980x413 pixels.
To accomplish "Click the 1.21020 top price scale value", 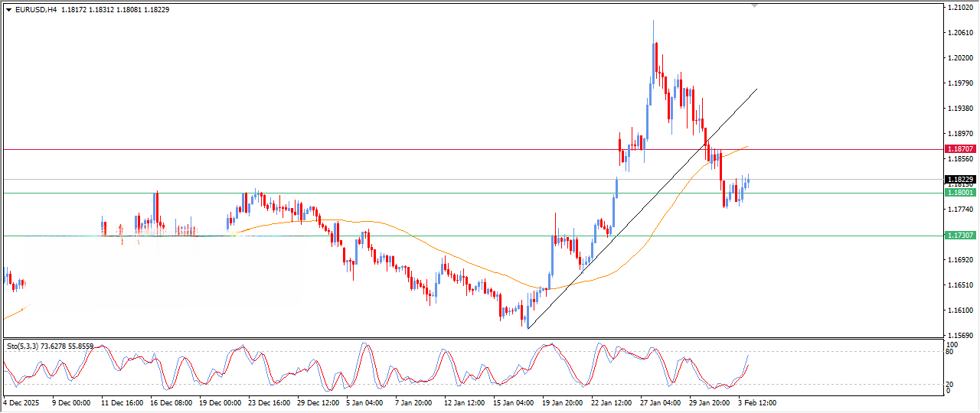I will point(959,8).
